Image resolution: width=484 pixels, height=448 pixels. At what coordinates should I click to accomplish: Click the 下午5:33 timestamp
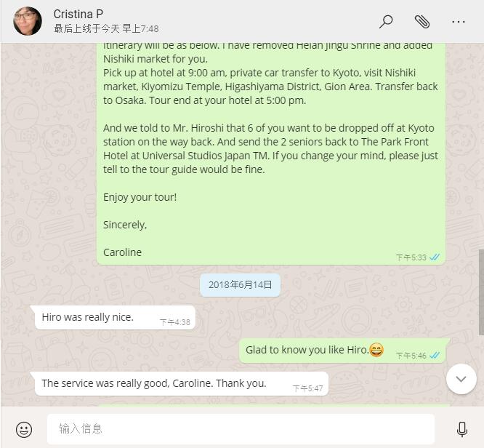click(x=411, y=257)
